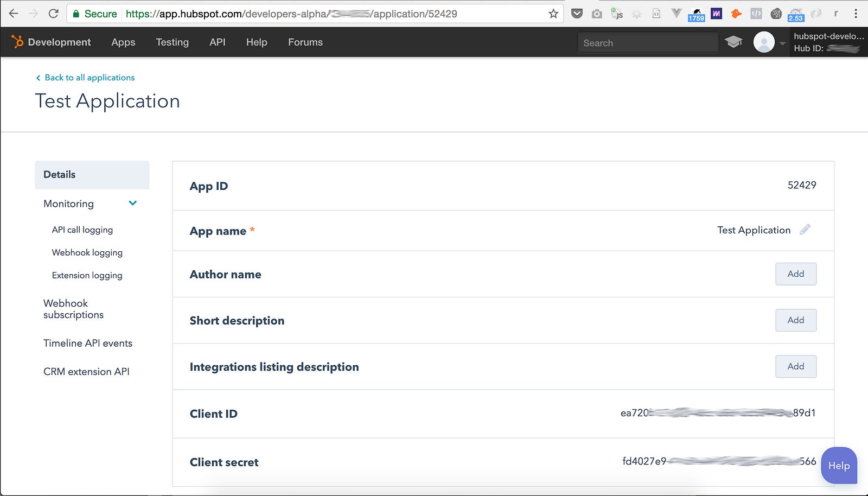Click the faded gray circular extension icon
This screenshot has height=496, width=868.
(x=816, y=14)
